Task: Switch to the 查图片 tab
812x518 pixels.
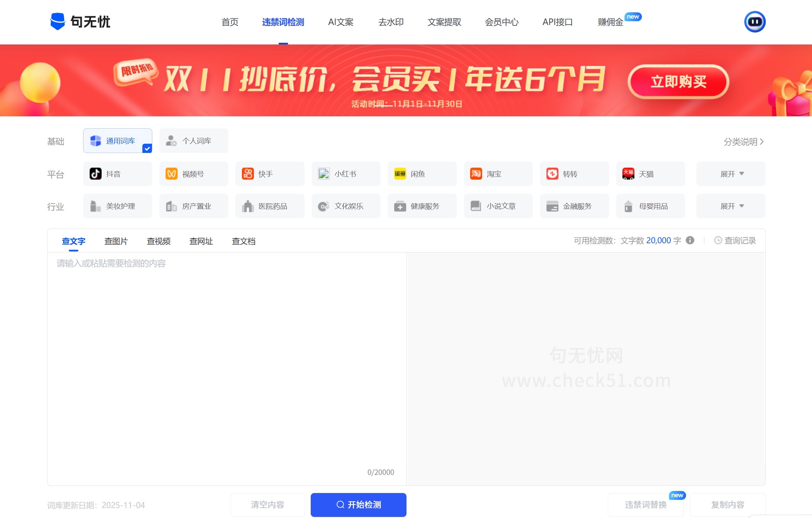Action: 116,241
